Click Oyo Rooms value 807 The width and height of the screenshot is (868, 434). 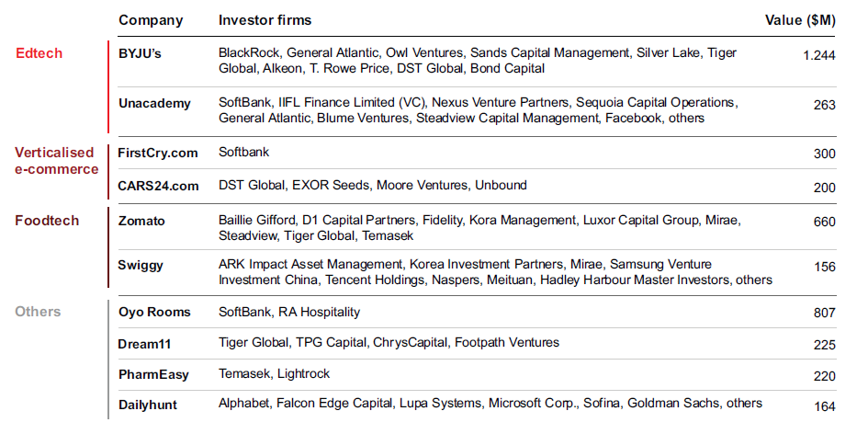(x=824, y=314)
